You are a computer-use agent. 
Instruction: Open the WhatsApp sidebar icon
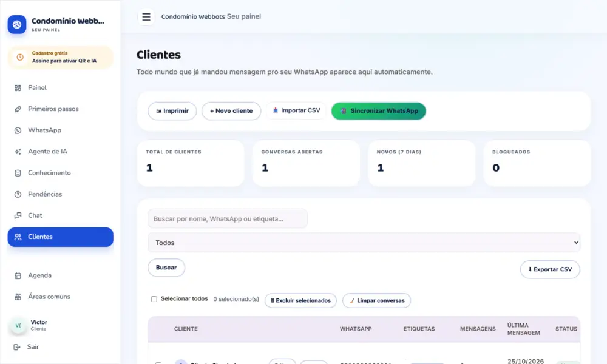[x=18, y=130]
